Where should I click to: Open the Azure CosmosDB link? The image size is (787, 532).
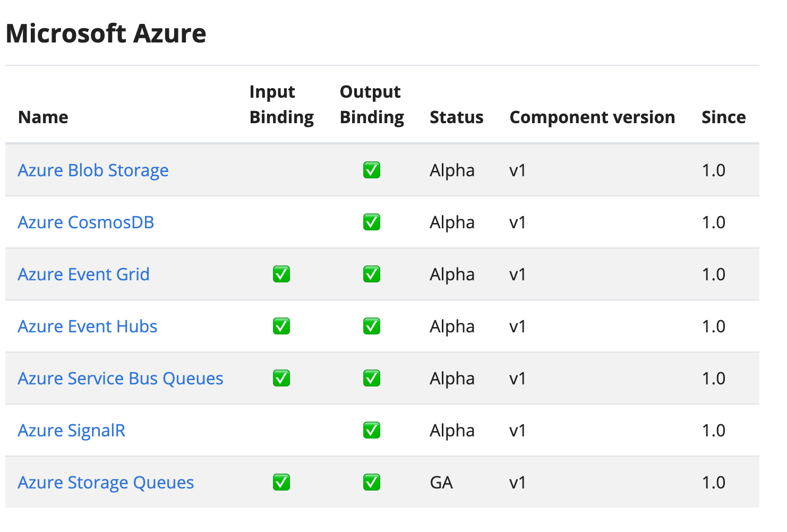pos(85,222)
